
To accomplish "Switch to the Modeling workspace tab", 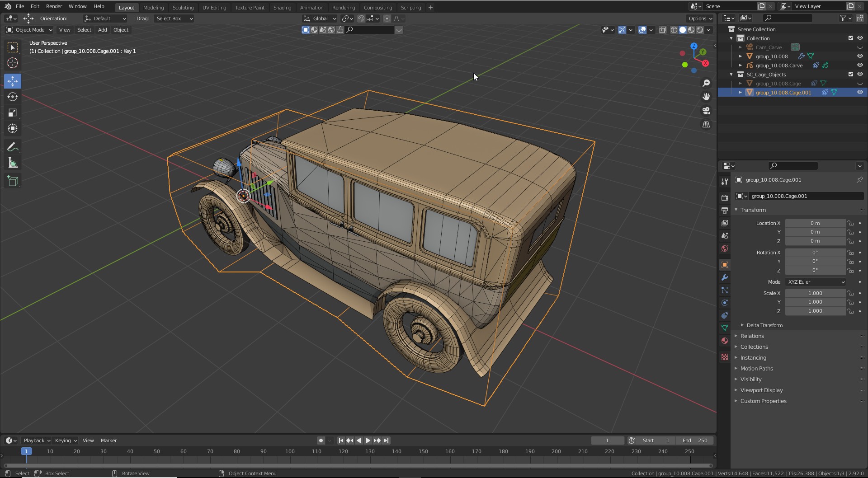I will (153, 7).
